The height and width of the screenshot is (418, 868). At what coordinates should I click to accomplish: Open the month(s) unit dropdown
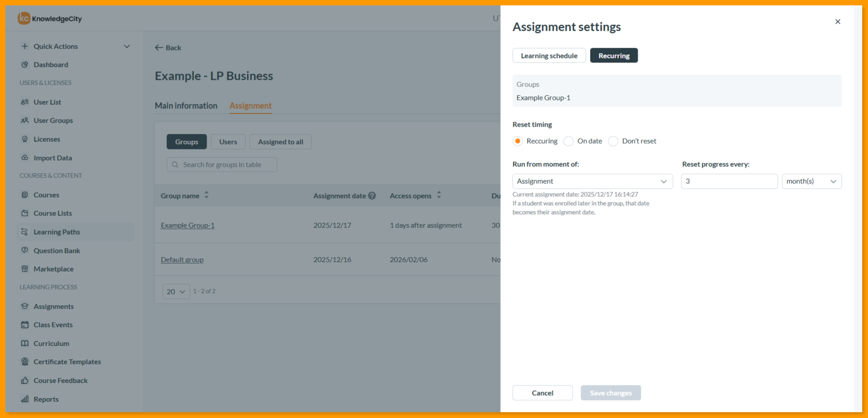[x=811, y=182]
